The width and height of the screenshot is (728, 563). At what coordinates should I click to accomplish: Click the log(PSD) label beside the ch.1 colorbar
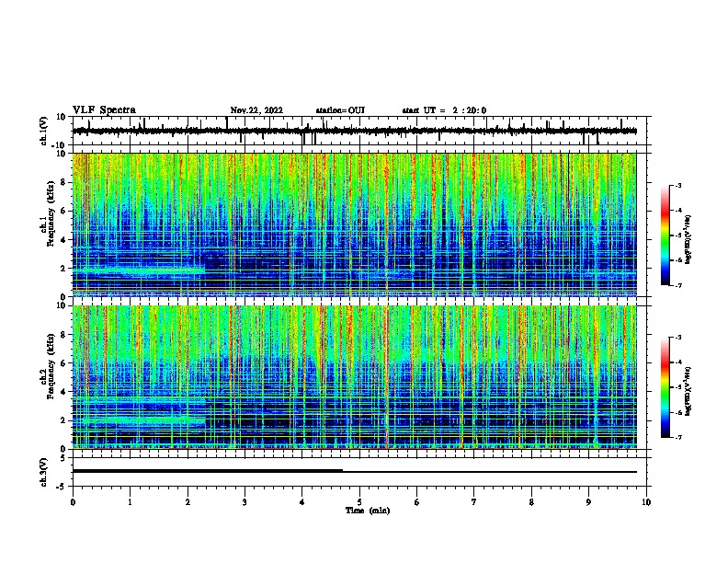tap(688, 240)
